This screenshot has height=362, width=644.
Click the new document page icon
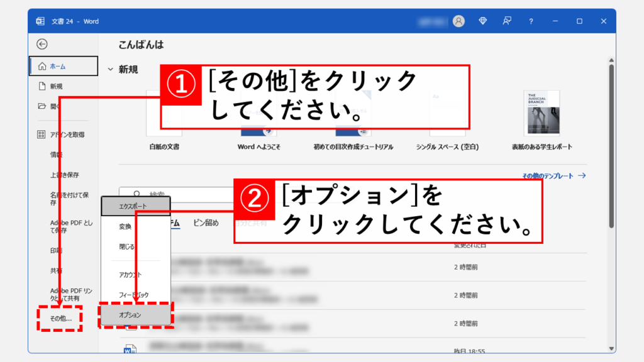42,86
